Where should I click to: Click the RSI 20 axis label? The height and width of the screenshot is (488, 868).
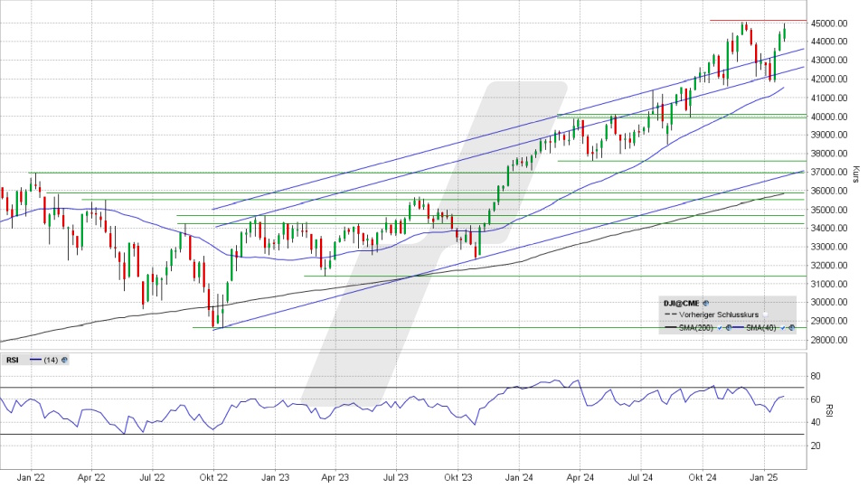point(816,446)
